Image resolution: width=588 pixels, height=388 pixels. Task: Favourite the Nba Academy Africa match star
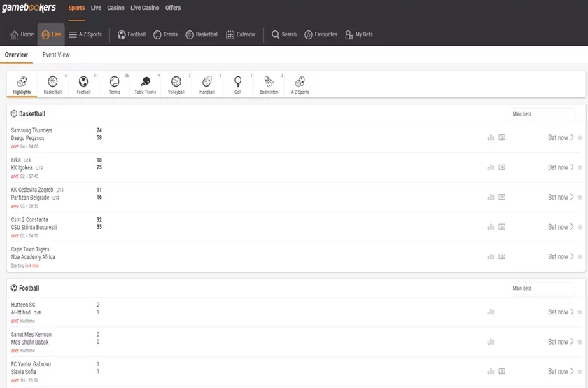580,256
